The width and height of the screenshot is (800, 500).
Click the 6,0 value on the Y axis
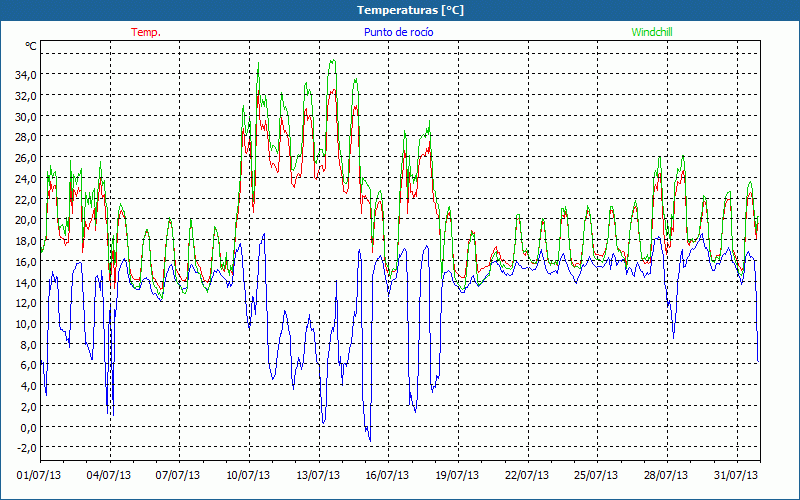point(28,365)
